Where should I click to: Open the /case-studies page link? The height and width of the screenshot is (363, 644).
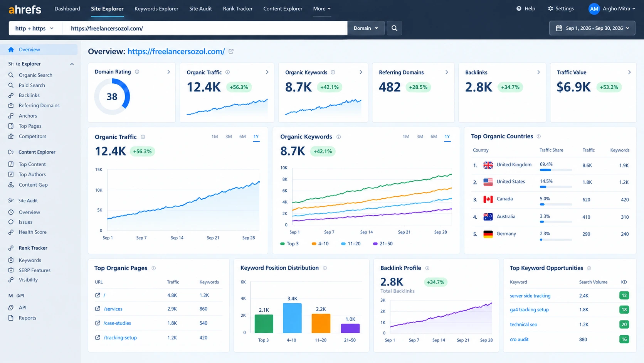(117, 323)
